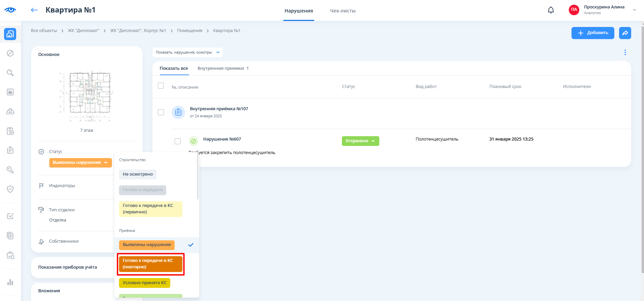Open the three-dot options menu
The width and height of the screenshot is (644, 301).
pyautogui.click(x=625, y=53)
